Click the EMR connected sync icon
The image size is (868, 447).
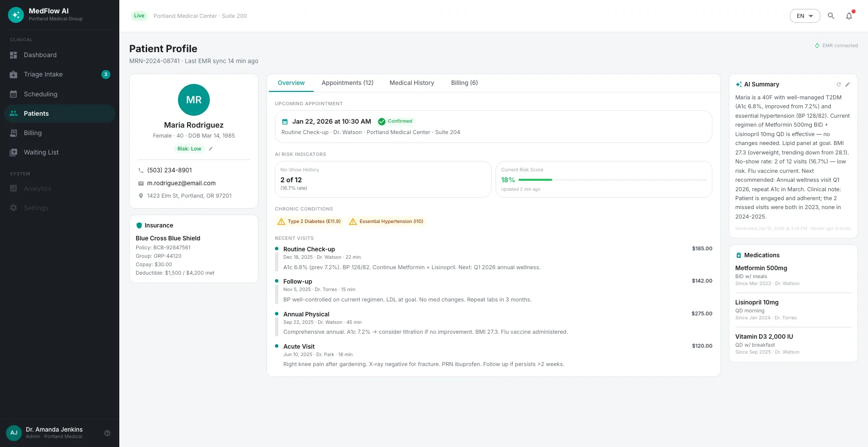click(x=817, y=46)
